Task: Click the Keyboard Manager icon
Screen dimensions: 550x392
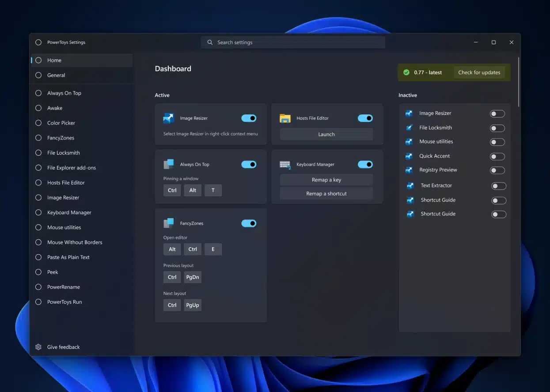Action: (284, 164)
